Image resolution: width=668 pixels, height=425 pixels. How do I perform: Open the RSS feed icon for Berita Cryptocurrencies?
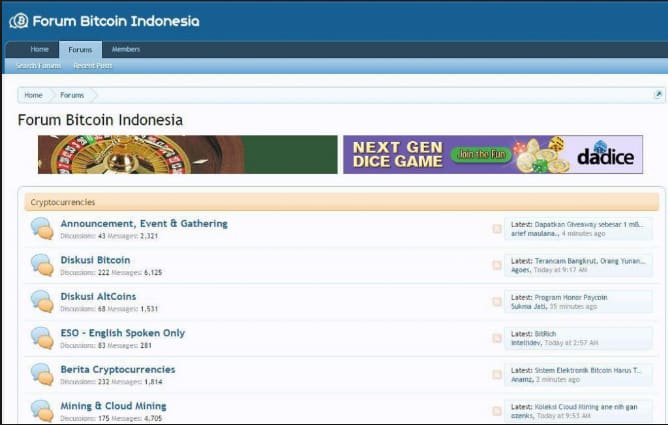497,374
